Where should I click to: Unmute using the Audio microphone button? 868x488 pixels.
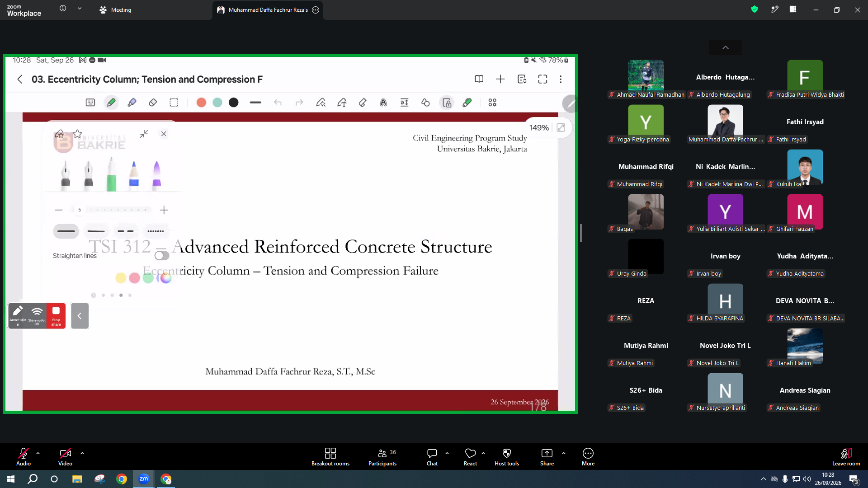tap(24, 457)
